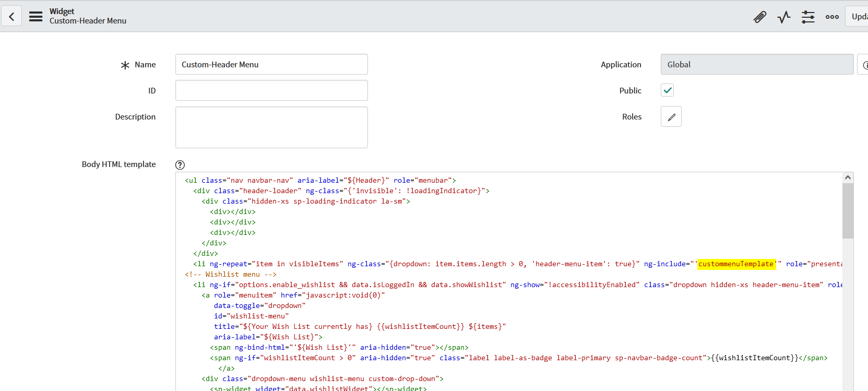Click the 'sp-loading-indicator la-sm' code line
The image size is (868, 391).
[306, 201]
